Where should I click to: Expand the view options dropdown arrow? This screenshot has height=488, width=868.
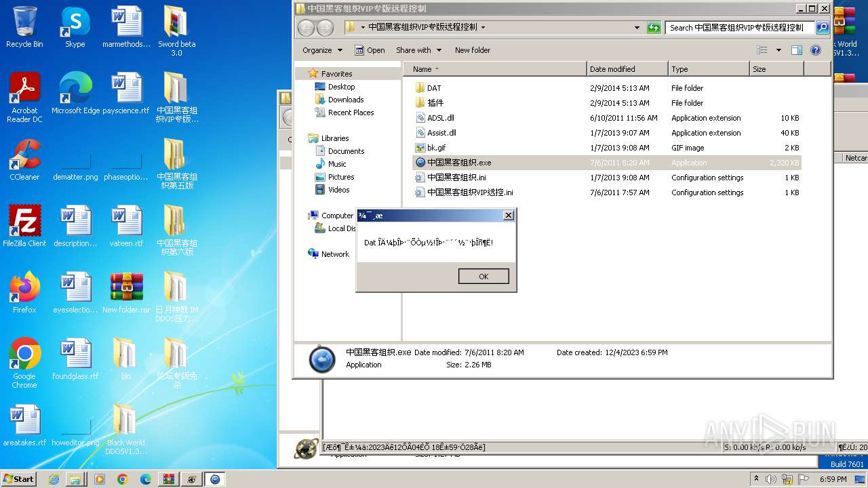point(778,50)
